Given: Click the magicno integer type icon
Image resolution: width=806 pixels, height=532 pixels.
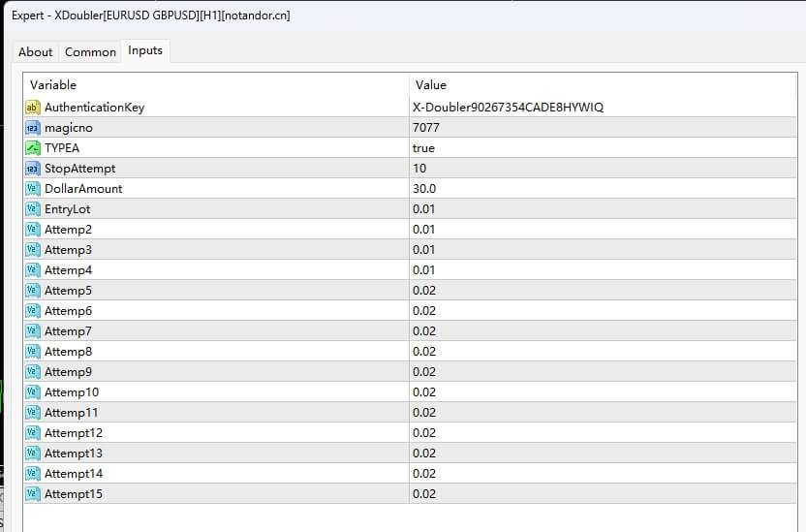Looking at the screenshot, I should click(32, 128).
